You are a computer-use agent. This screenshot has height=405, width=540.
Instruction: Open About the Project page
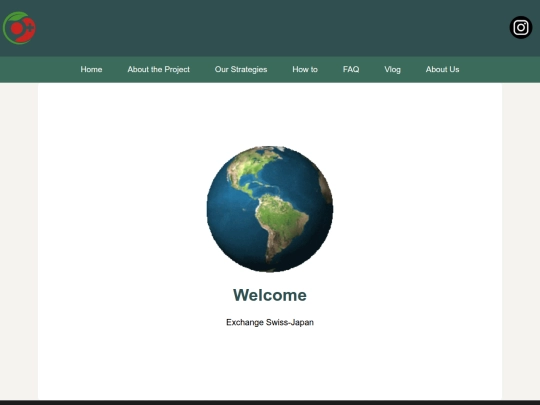pos(158,69)
